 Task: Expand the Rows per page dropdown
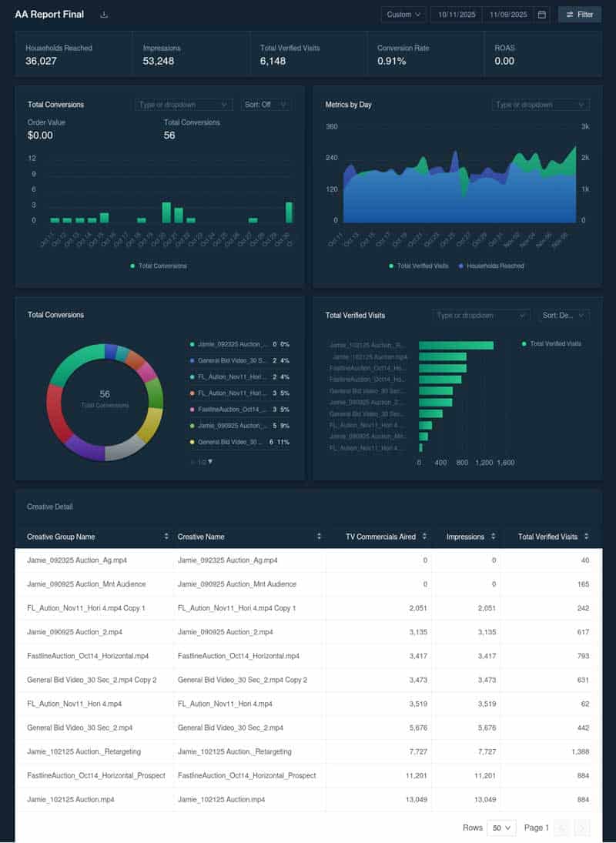(501, 828)
